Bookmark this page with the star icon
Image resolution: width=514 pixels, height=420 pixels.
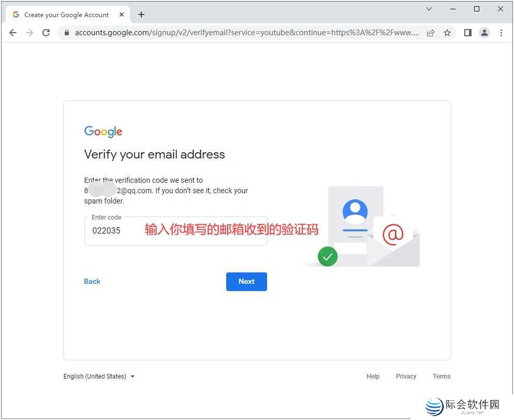pyautogui.click(x=447, y=33)
